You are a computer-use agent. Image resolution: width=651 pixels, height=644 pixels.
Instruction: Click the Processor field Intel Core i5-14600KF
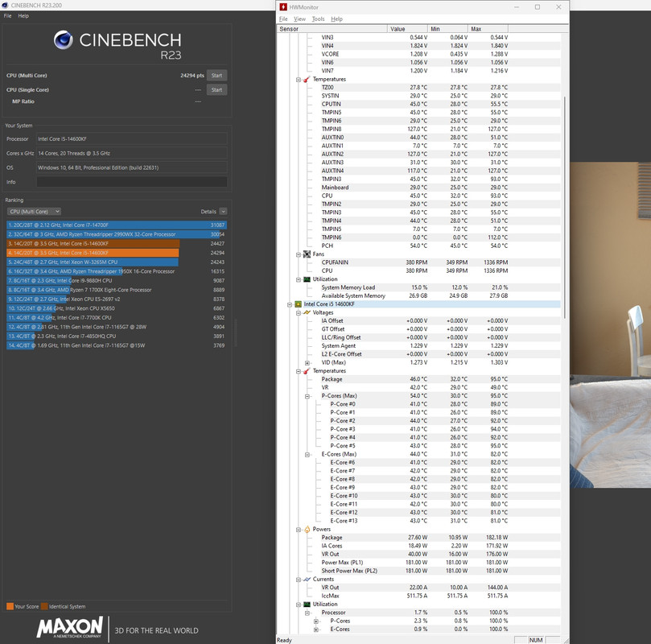click(x=132, y=138)
